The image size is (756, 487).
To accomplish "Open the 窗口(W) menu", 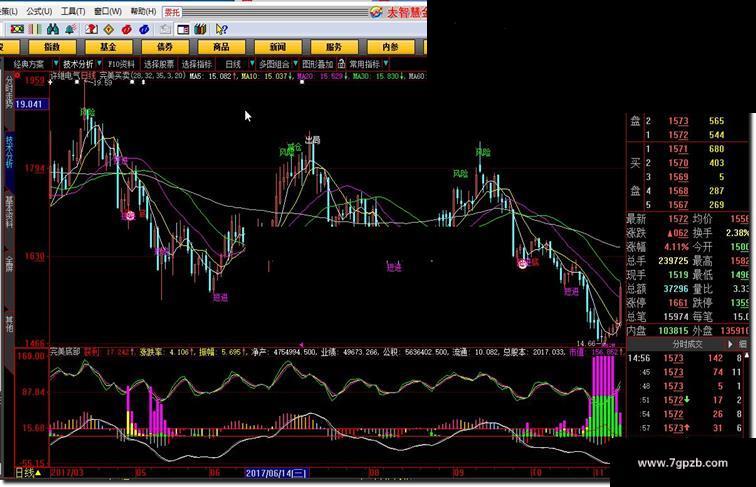I will (x=108, y=11).
